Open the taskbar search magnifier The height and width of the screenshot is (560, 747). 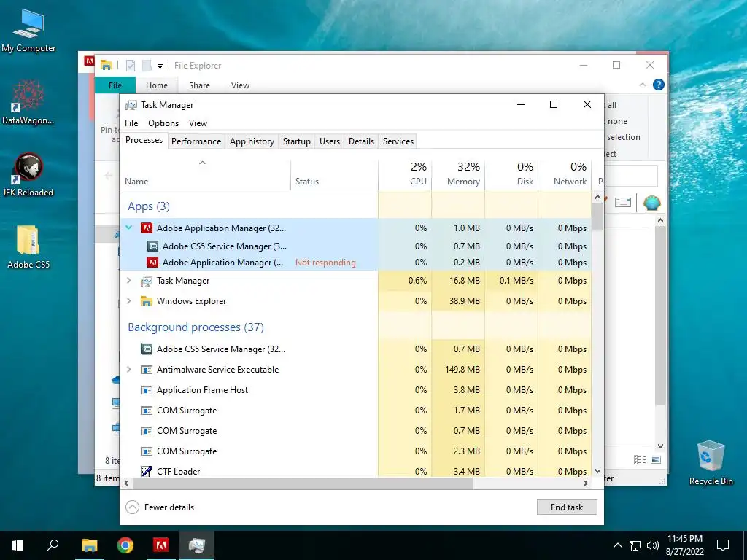[53, 545]
